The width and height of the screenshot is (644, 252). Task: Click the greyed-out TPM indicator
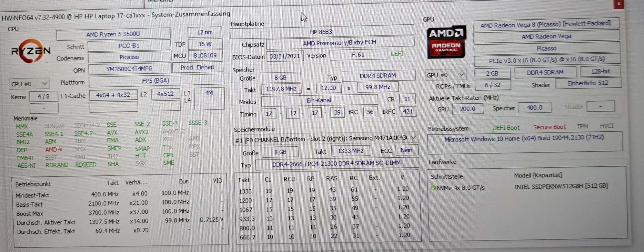583,126
